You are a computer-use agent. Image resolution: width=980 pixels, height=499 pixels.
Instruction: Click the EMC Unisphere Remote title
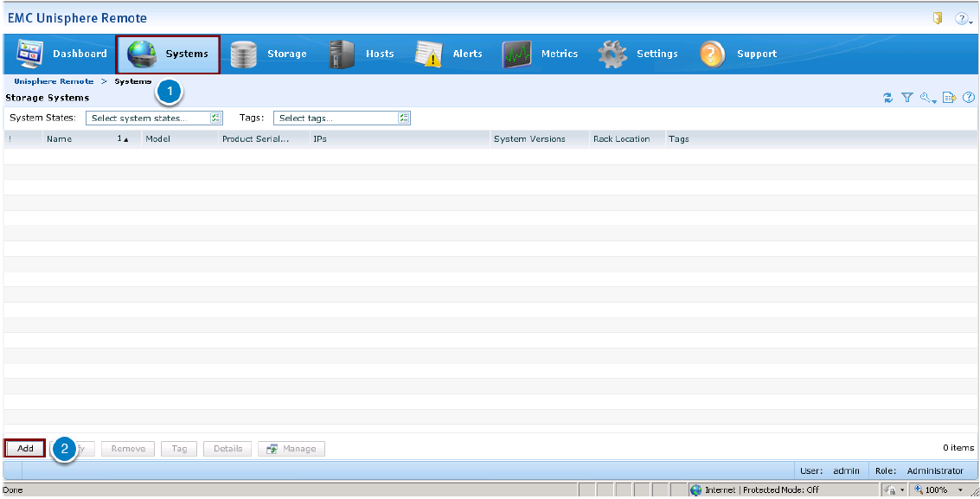pyautogui.click(x=78, y=18)
